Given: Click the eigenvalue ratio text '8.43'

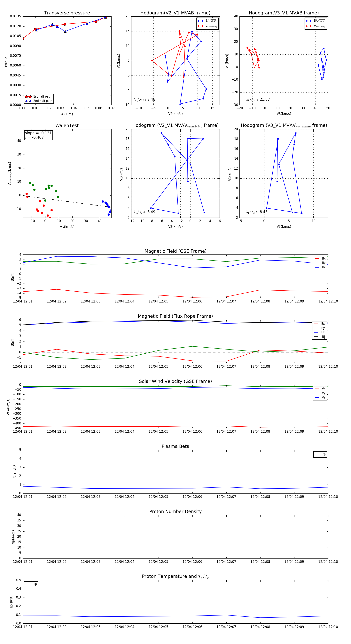Looking at the screenshot, I should click(x=264, y=212).
